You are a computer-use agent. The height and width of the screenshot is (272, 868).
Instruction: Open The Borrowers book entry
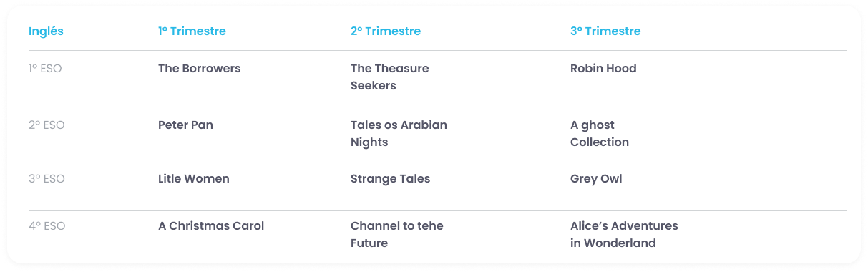point(200,69)
